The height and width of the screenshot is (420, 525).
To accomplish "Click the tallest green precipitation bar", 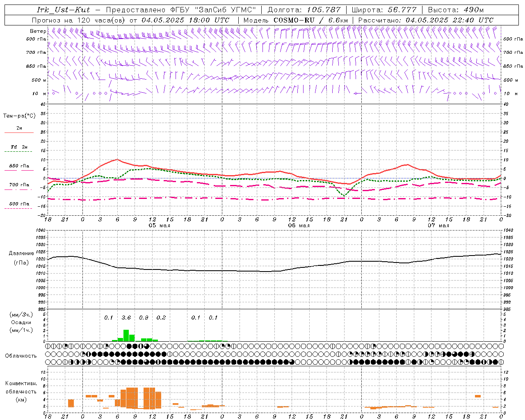I will [x=126, y=336].
